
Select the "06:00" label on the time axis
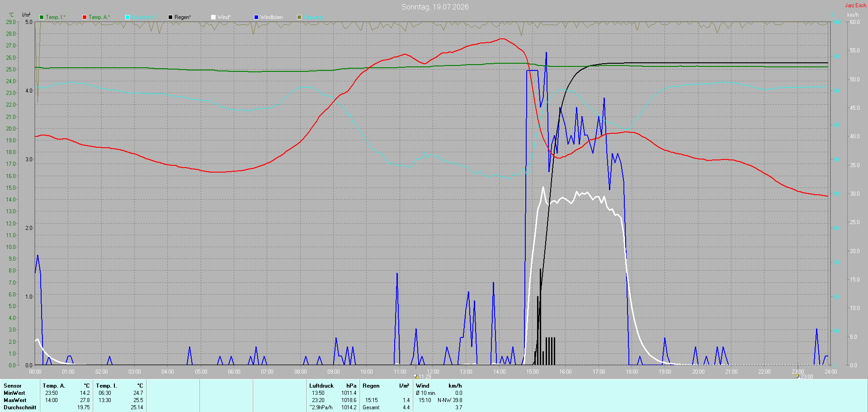(x=234, y=372)
